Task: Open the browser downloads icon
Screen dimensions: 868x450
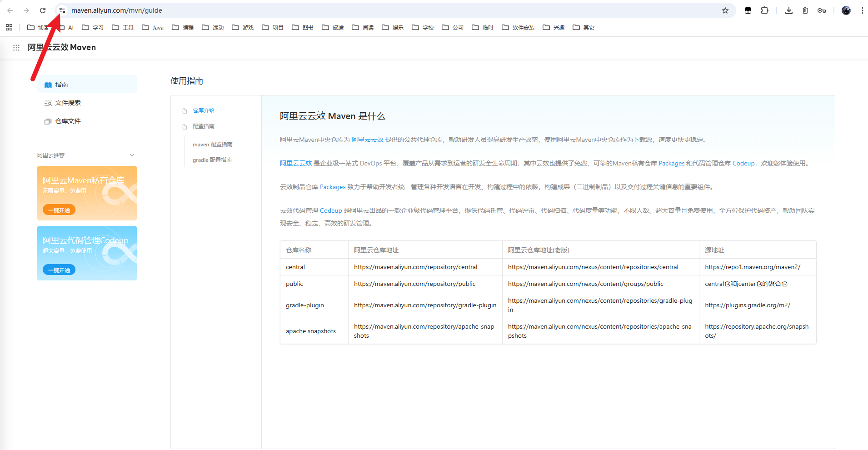Action: [x=789, y=10]
